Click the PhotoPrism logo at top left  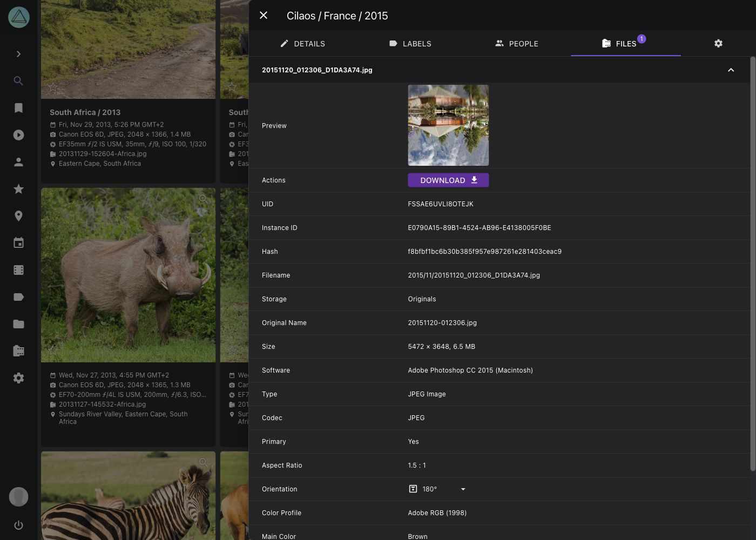(x=18, y=17)
